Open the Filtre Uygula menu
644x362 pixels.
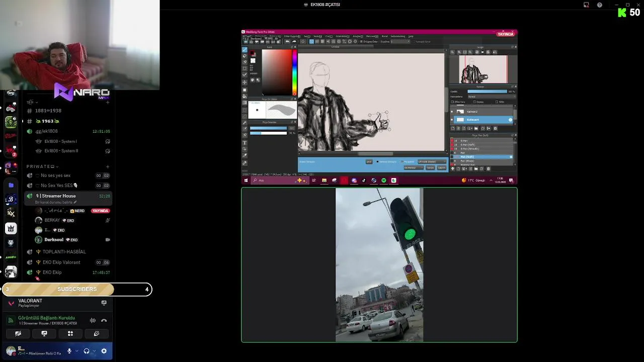pyautogui.click(x=292, y=36)
